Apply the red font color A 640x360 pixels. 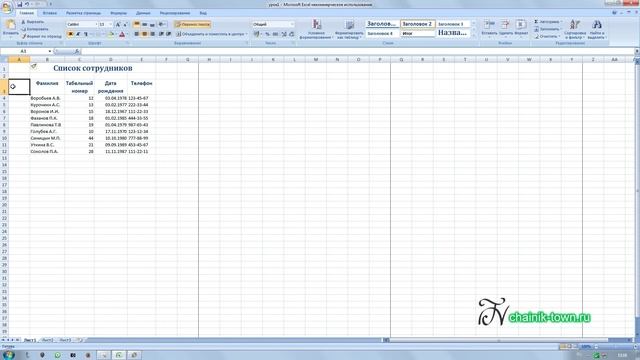[x=122, y=34]
